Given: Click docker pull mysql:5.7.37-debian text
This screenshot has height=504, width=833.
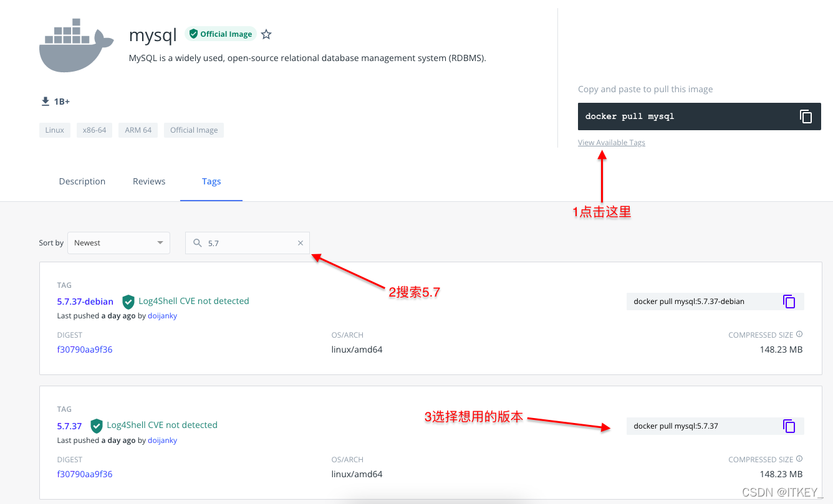Looking at the screenshot, I should [689, 302].
